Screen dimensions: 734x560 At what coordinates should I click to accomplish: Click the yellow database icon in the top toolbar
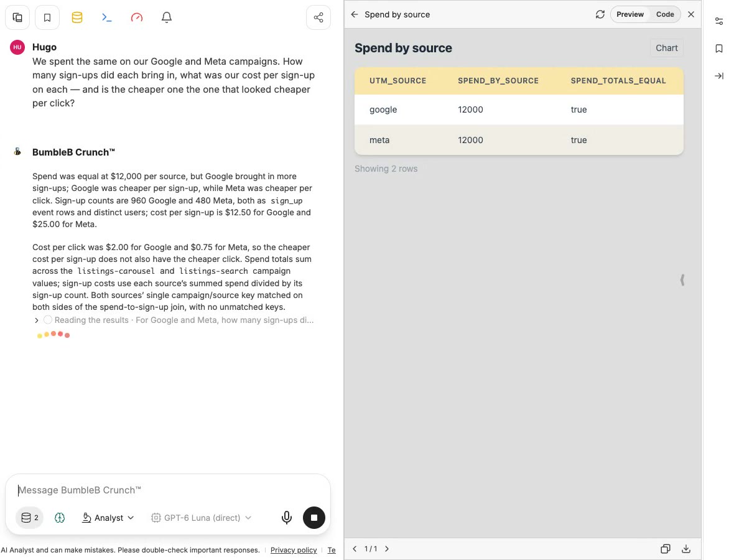[77, 17]
